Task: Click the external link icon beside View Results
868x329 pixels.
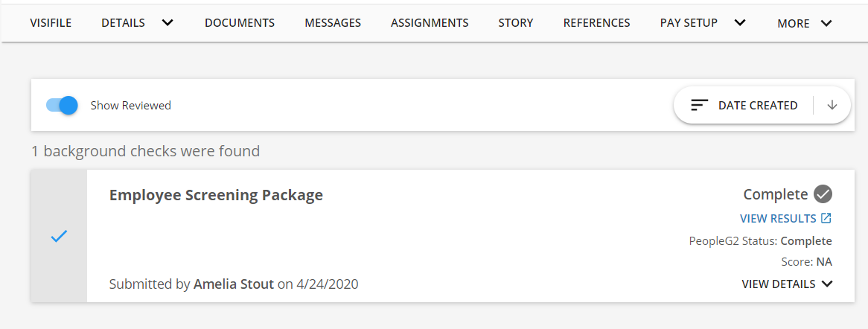Action: pos(826,219)
